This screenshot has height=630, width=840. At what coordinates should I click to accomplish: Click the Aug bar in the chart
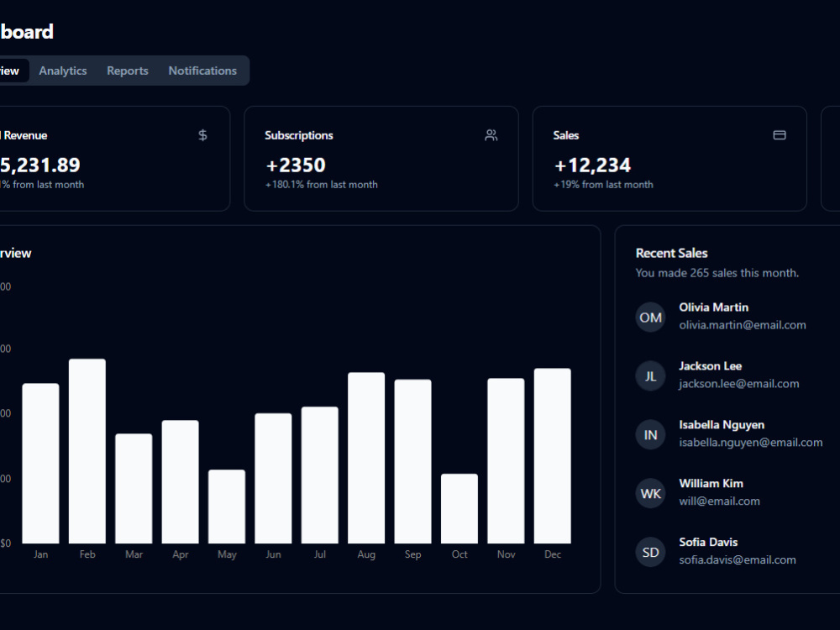pos(366,458)
